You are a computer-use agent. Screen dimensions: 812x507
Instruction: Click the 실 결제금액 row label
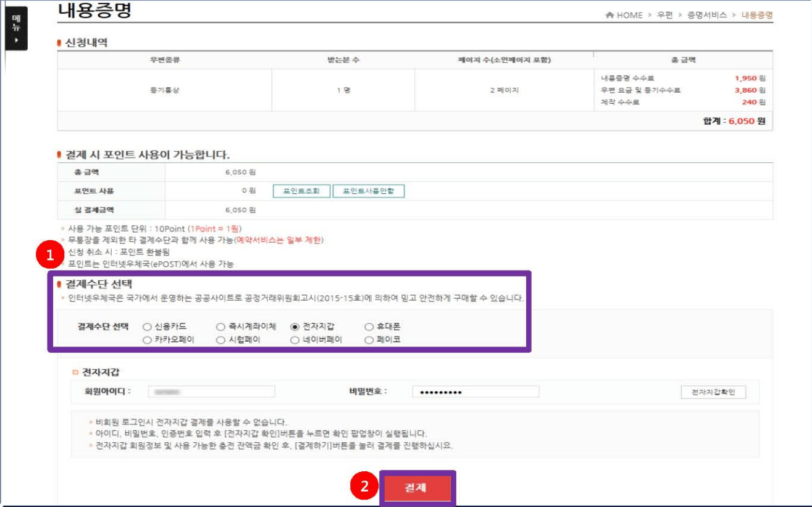click(x=94, y=210)
